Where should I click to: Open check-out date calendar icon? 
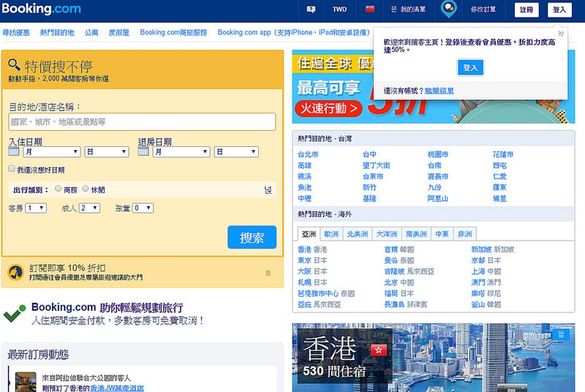click(x=143, y=151)
